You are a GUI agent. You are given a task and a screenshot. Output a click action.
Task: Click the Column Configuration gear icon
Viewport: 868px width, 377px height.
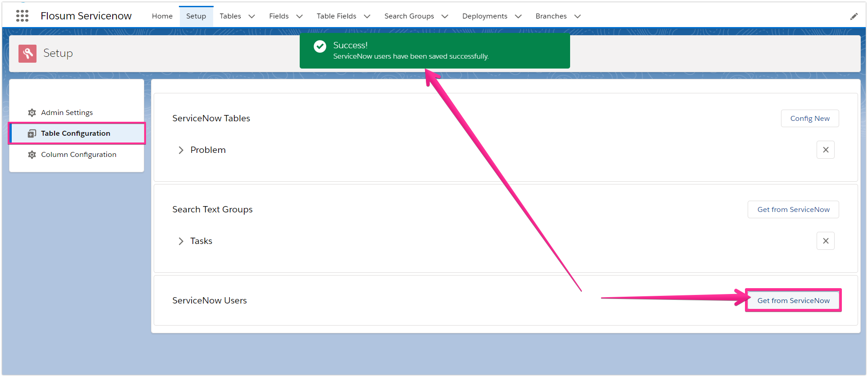(32, 155)
